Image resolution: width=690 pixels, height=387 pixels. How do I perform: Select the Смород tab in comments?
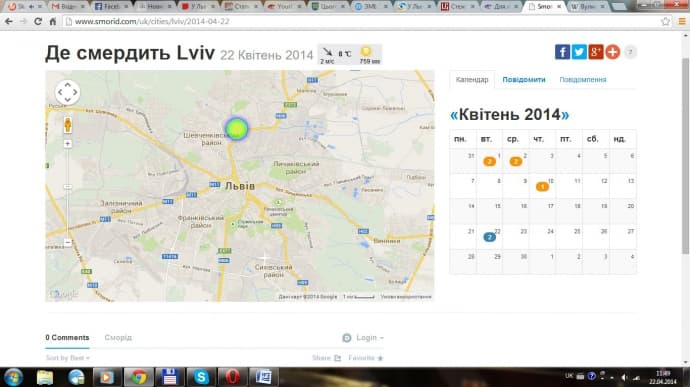pos(118,338)
